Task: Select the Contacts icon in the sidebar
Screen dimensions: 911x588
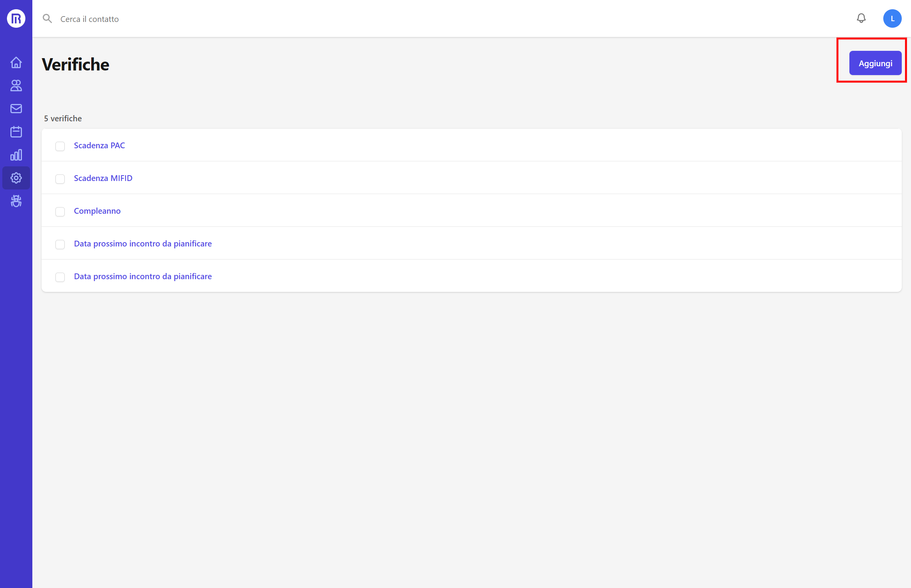Action: pos(16,85)
